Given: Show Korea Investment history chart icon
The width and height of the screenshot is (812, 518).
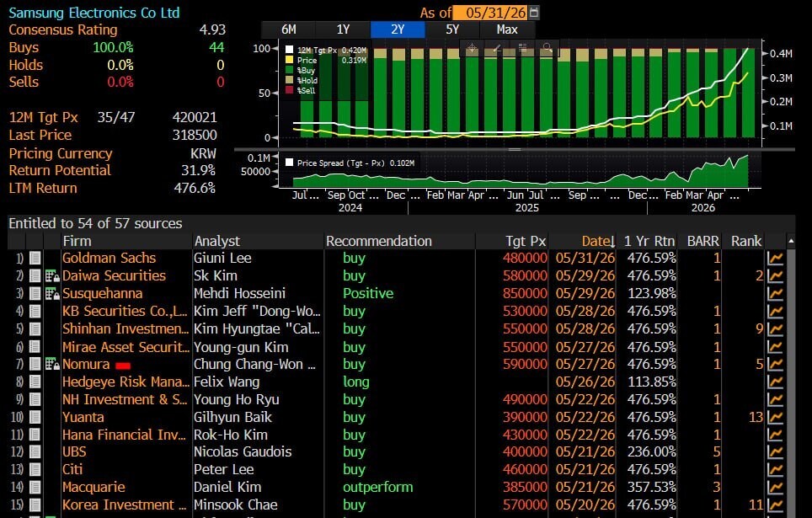Looking at the screenshot, I should 775,505.
